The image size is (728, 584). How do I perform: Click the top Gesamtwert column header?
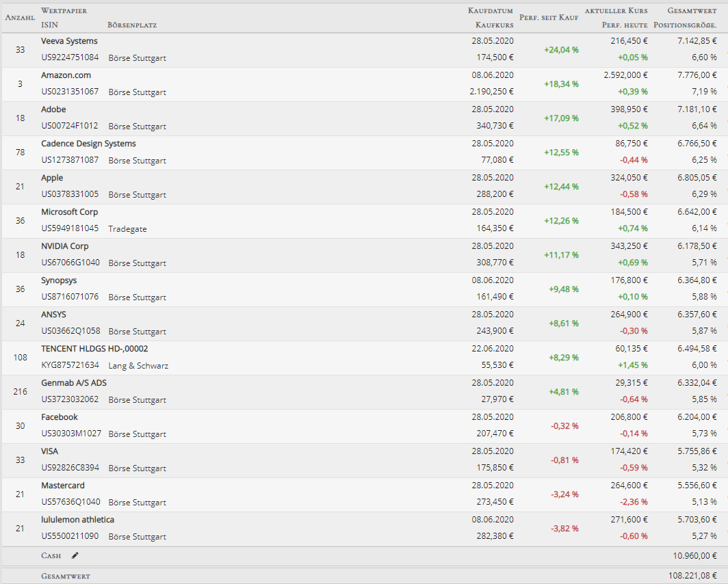692,10
